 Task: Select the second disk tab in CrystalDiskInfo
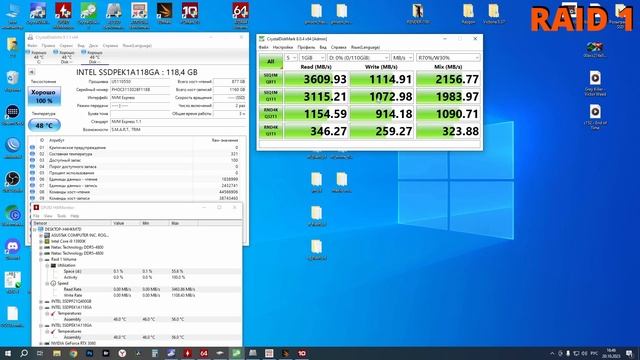pyautogui.click(x=66, y=57)
